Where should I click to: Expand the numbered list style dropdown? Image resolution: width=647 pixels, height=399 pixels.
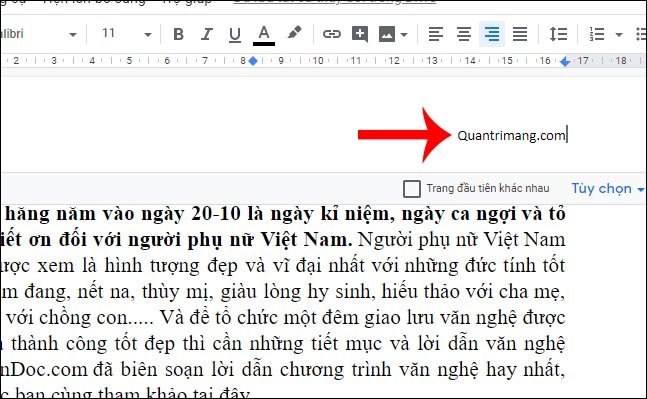[x=619, y=35]
